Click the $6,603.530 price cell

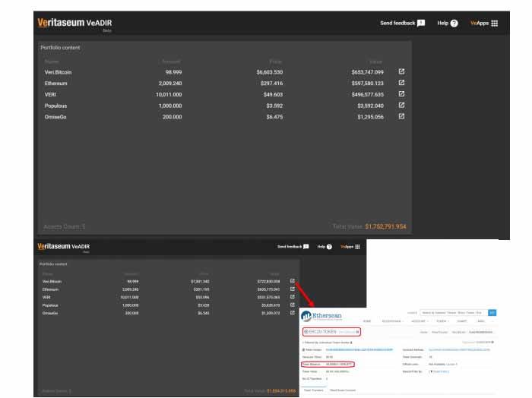(270, 72)
